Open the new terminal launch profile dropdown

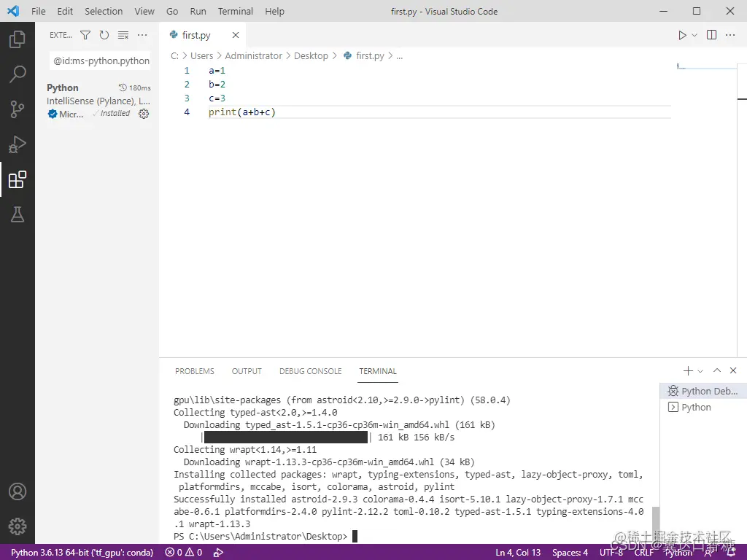[700, 370]
